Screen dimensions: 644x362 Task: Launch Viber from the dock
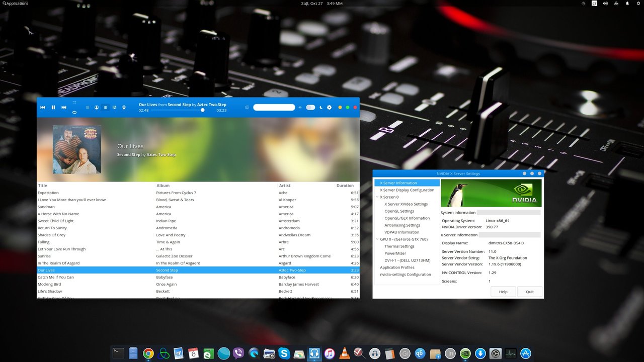(x=238, y=353)
